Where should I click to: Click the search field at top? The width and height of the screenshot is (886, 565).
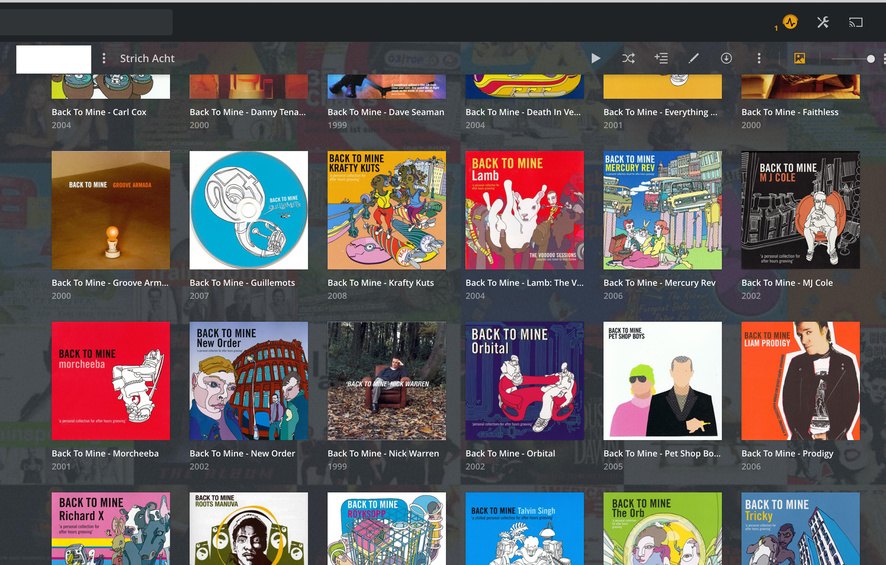(x=86, y=23)
